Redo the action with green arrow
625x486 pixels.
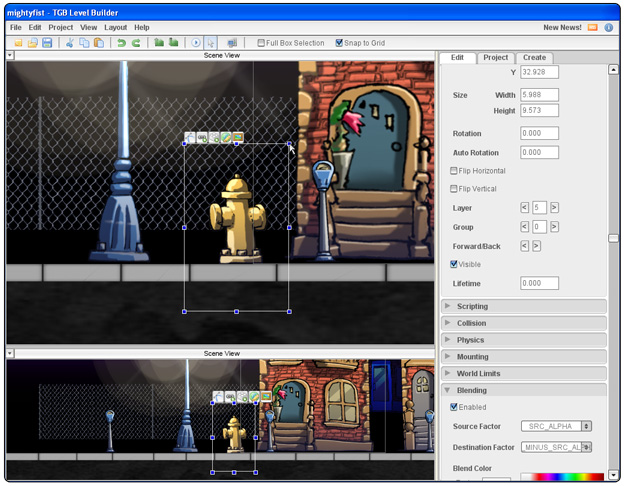click(136, 43)
